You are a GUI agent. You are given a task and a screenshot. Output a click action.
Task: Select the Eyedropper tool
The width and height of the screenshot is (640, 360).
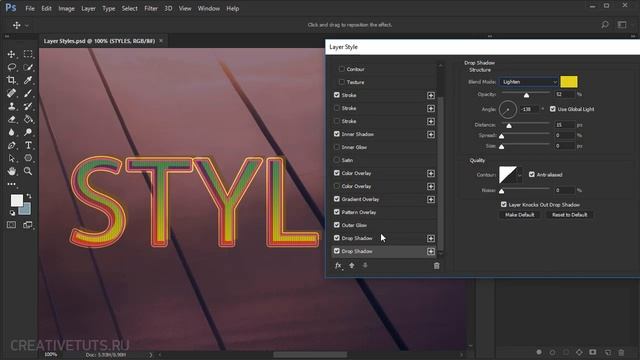point(28,80)
